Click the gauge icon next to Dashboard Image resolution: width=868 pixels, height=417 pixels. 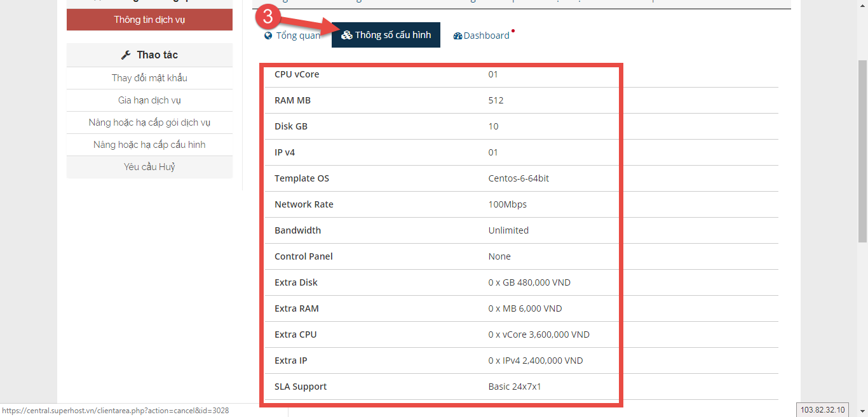[x=458, y=36]
